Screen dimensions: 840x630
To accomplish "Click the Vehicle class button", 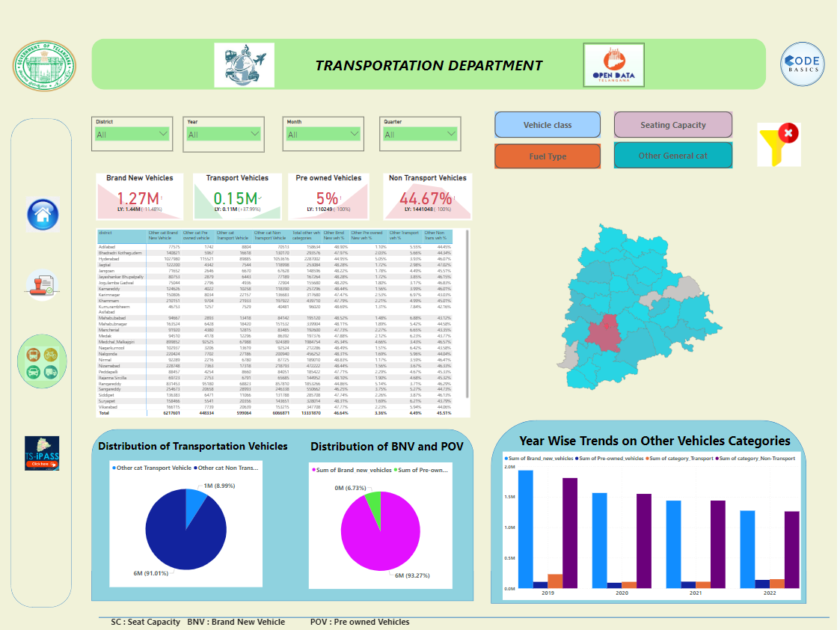I will click(547, 124).
